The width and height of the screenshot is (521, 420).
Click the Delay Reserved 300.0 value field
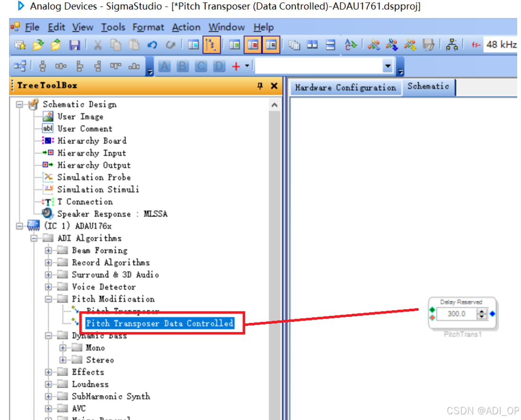pos(457,313)
